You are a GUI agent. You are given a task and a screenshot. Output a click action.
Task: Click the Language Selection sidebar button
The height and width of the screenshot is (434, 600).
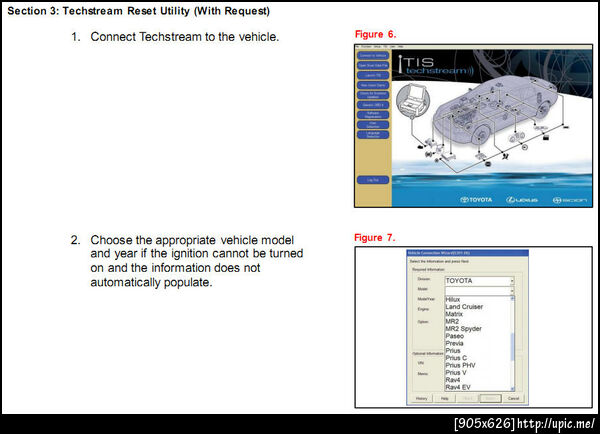(373, 135)
